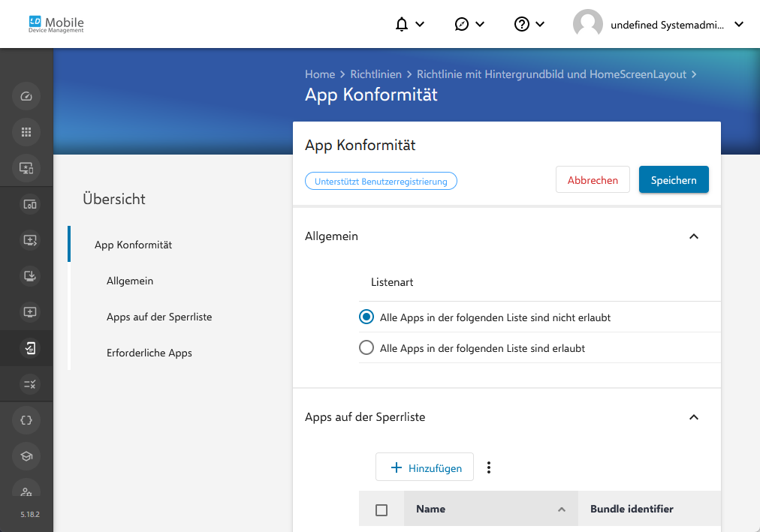Open the dashboard gauge icon in sidebar
Screen dimensions: 760x532
(26, 96)
